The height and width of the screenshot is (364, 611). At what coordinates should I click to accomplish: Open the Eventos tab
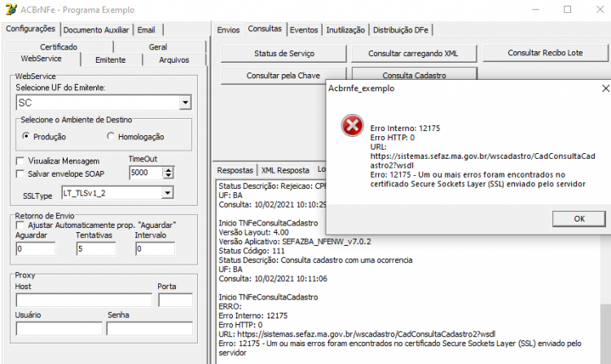[304, 30]
